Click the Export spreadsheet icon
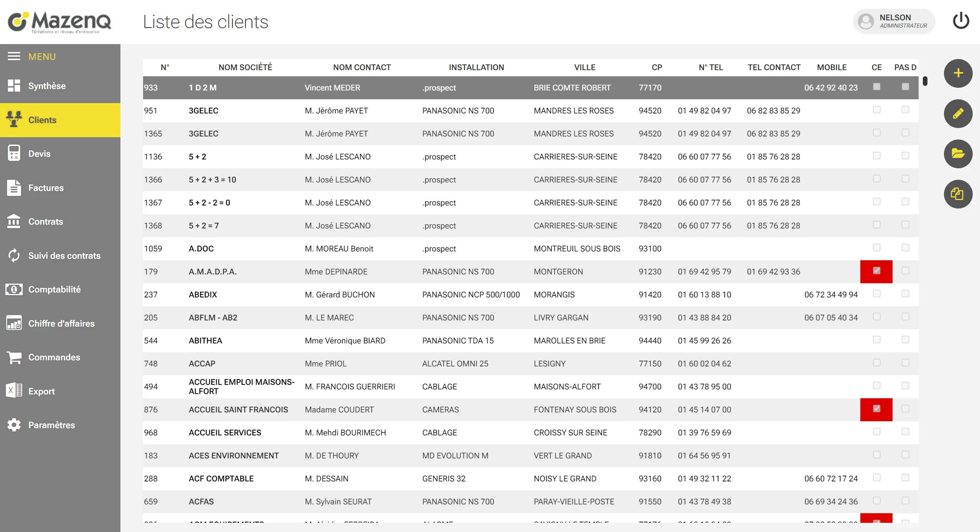 coord(14,391)
